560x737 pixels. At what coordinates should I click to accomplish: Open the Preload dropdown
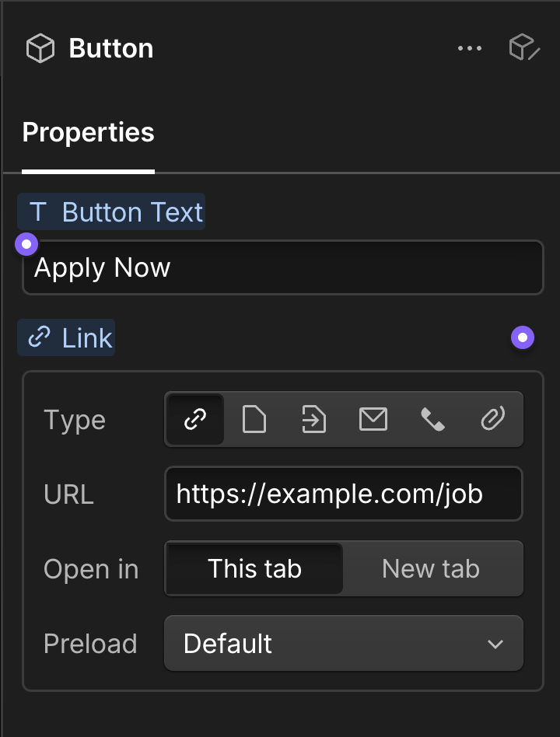(x=343, y=643)
